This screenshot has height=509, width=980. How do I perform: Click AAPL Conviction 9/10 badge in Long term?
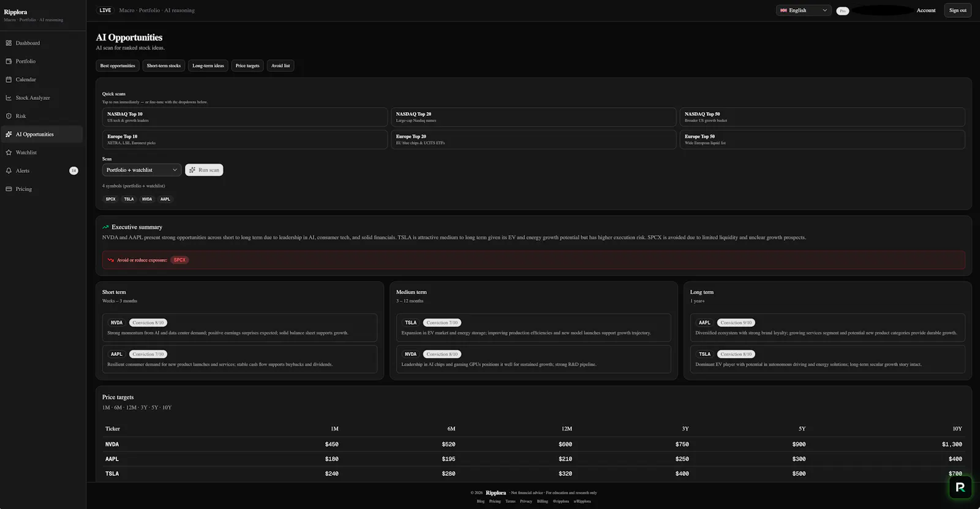[x=736, y=323]
